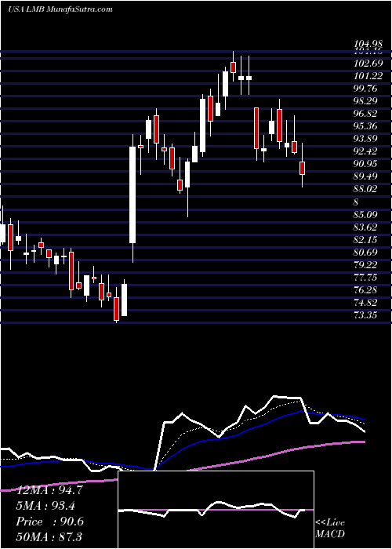
Task: Click the 50MA : 87.3 legend value
Action: click(49, 536)
